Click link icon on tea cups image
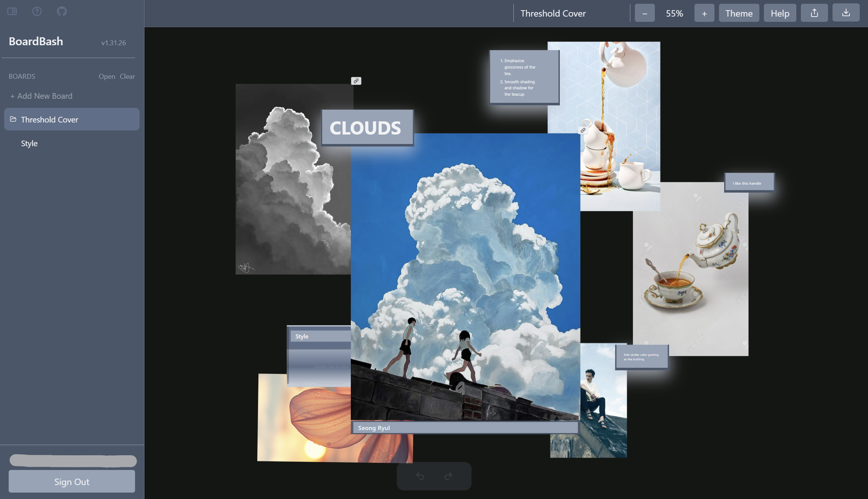This screenshot has height=499, width=868. pyautogui.click(x=583, y=130)
